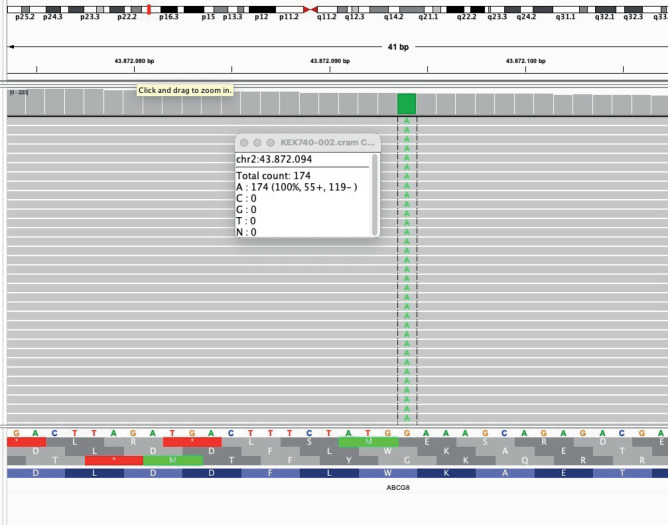Image resolution: width=668 pixels, height=525 pixels.
Task: Click the 'Total count: 174' line in popup
Action: (273, 176)
